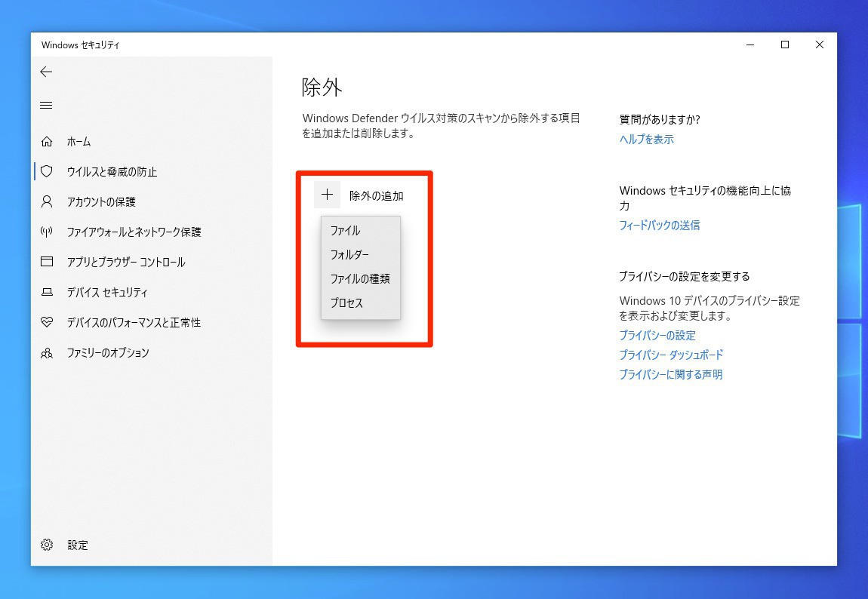Click the back arrow icon
The width and height of the screenshot is (868, 599).
tap(46, 72)
